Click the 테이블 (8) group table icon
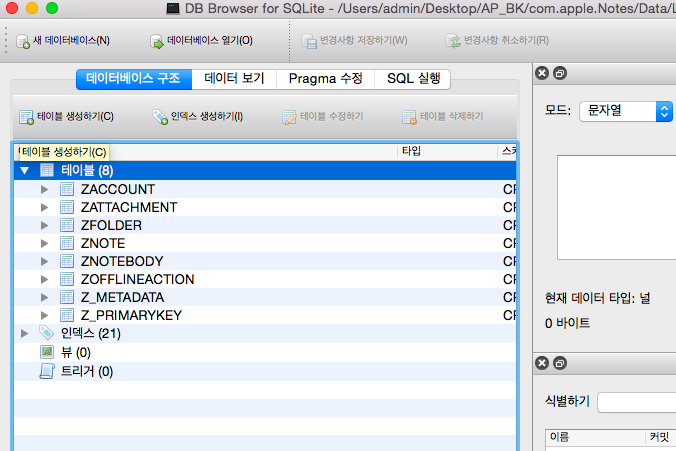 pyautogui.click(x=47, y=171)
